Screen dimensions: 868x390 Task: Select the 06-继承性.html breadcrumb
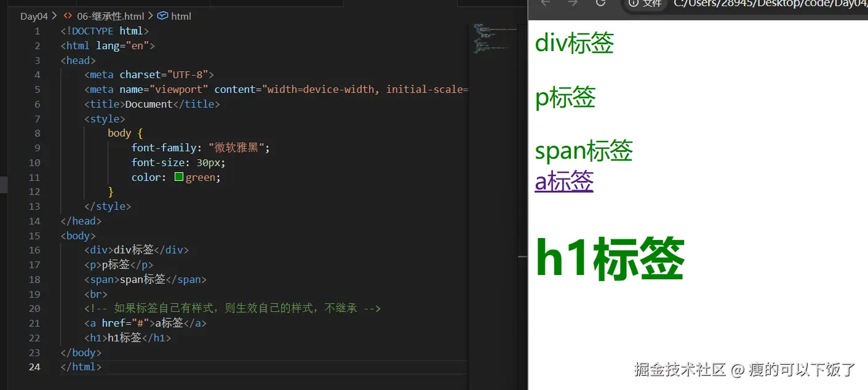point(110,16)
